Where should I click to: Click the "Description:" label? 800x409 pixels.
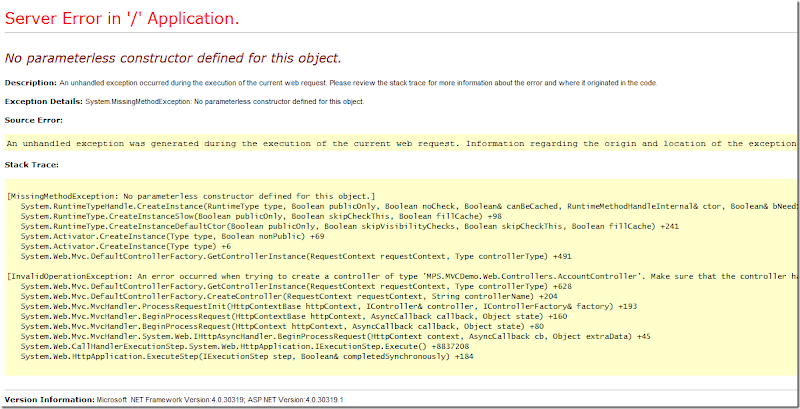(31, 83)
